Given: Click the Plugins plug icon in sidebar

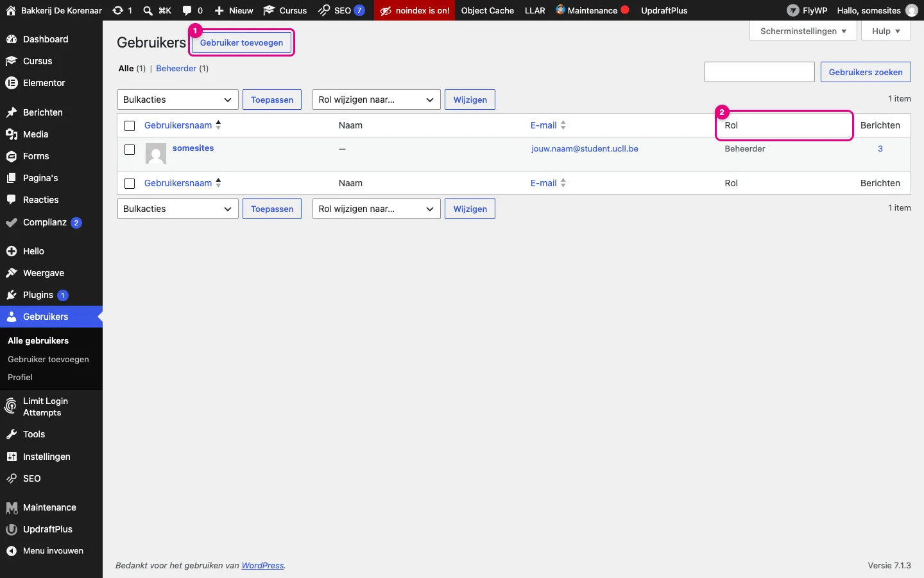Looking at the screenshot, I should tap(12, 295).
